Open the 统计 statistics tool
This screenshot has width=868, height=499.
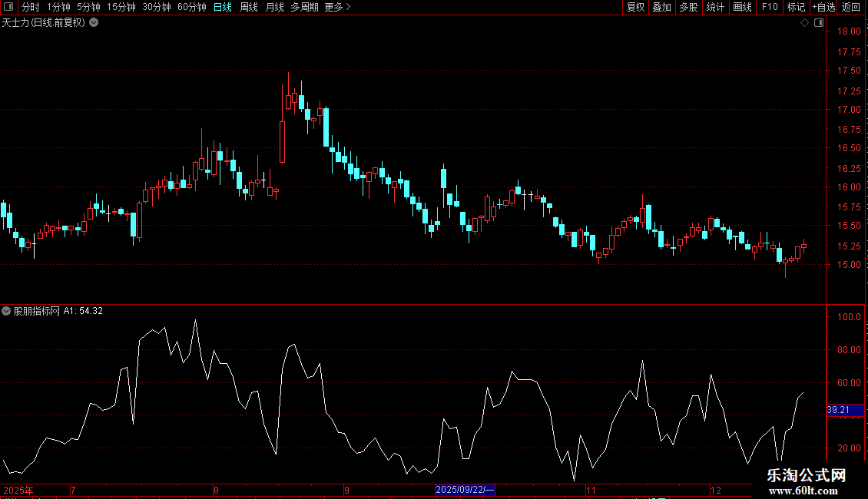tap(715, 7)
